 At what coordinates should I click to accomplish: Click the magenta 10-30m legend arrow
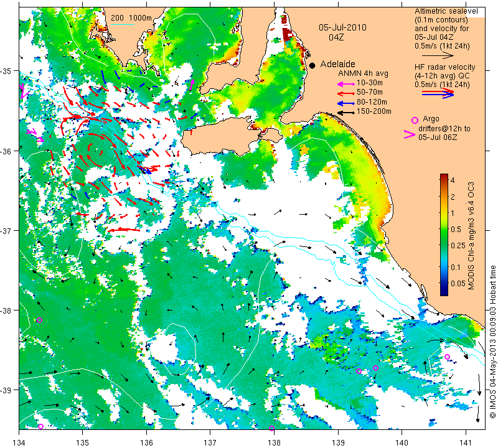pyautogui.click(x=345, y=84)
